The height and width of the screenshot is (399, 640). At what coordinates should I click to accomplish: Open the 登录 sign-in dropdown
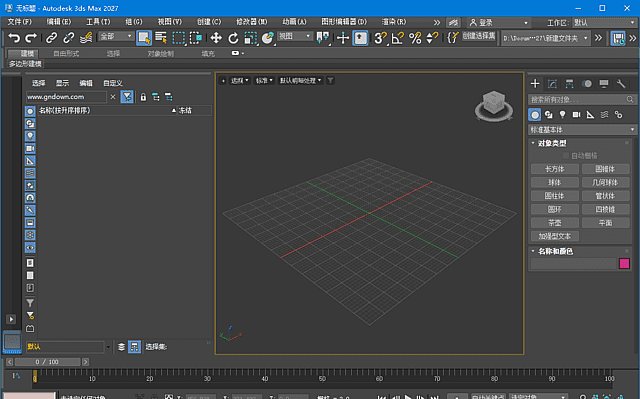coord(499,22)
